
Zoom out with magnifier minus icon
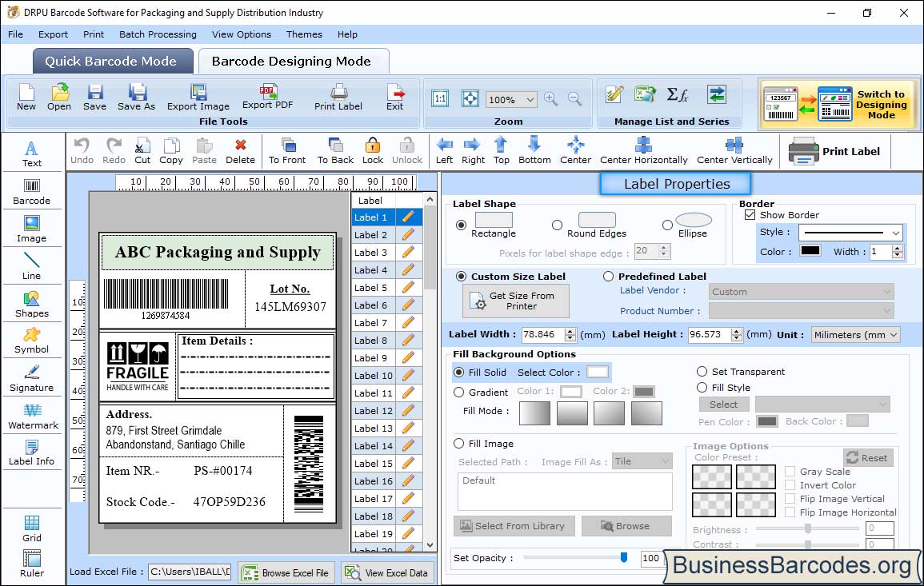click(574, 99)
